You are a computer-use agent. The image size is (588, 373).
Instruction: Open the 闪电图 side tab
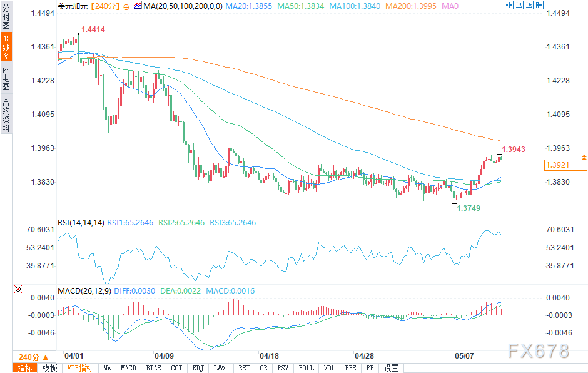coord(6,78)
